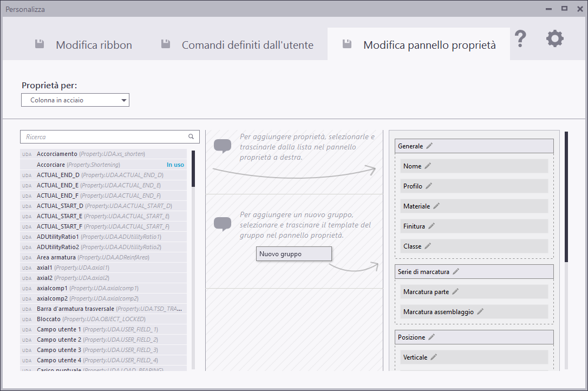Image resolution: width=588 pixels, height=391 pixels.
Task: Click the Nome property field
Action: click(474, 166)
